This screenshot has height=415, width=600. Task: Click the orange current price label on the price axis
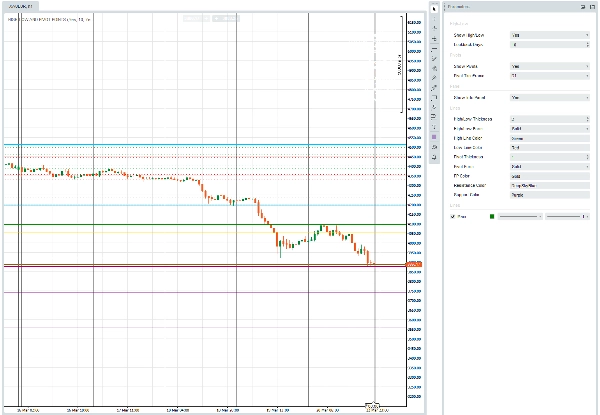click(414, 264)
